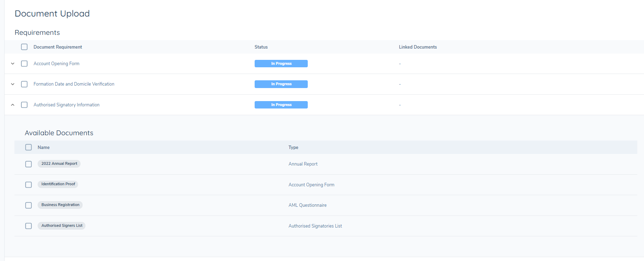This screenshot has width=644, height=261.
Task: Check the Business Registration document box
Action: click(x=28, y=205)
